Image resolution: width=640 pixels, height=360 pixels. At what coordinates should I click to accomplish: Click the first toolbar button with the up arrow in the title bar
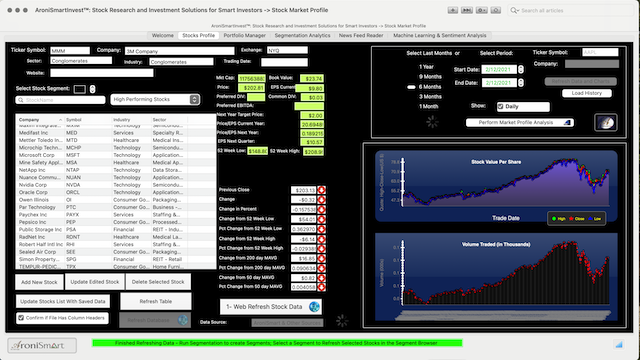tap(453, 10)
